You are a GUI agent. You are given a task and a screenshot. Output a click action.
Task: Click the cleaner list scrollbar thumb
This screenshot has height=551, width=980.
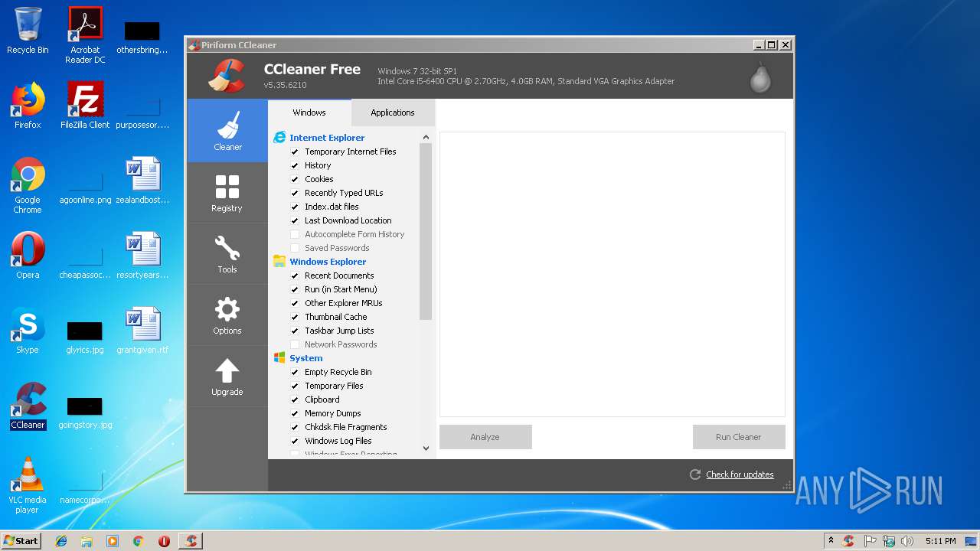click(x=426, y=231)
